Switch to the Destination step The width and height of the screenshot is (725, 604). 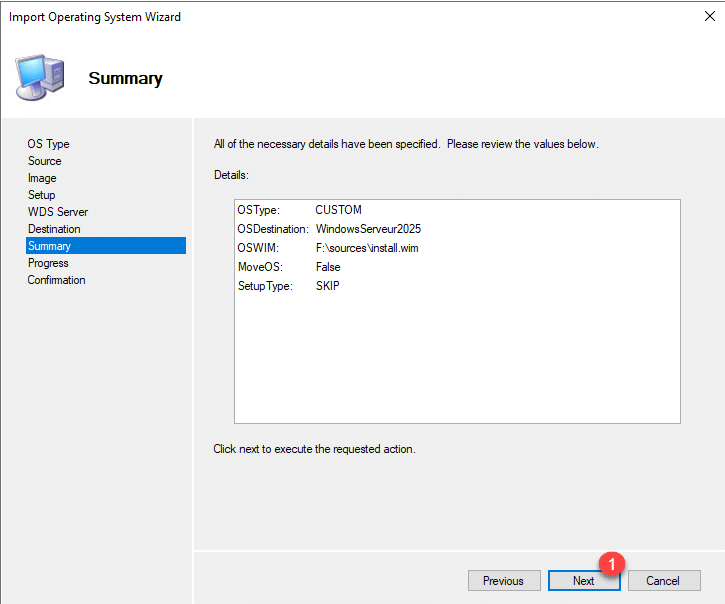54,229
